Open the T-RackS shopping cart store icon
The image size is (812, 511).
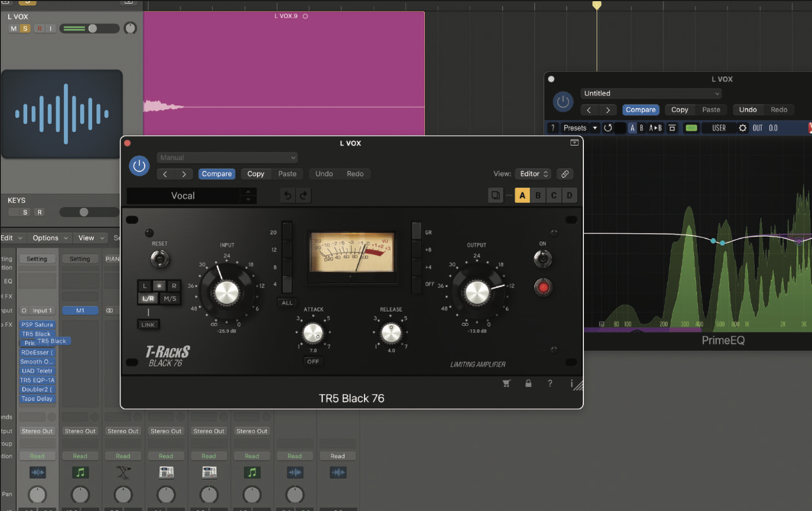click(x=506, y=384)
